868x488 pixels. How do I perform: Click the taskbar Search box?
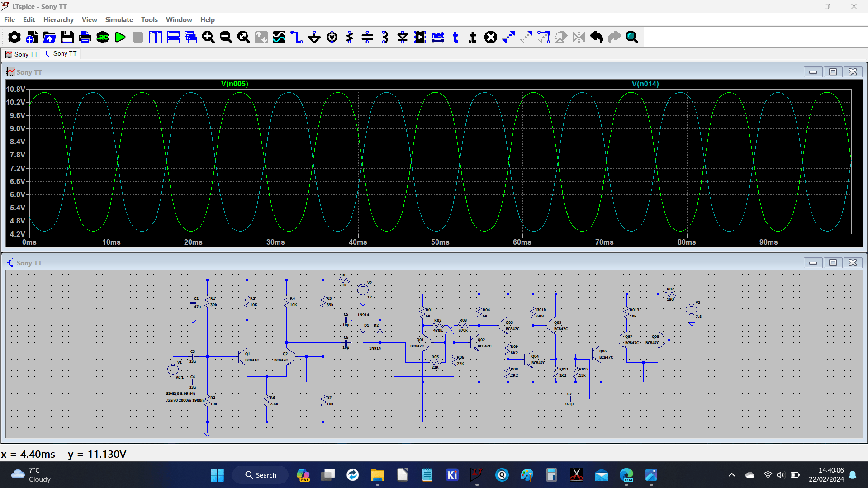[x=261, y=475]
